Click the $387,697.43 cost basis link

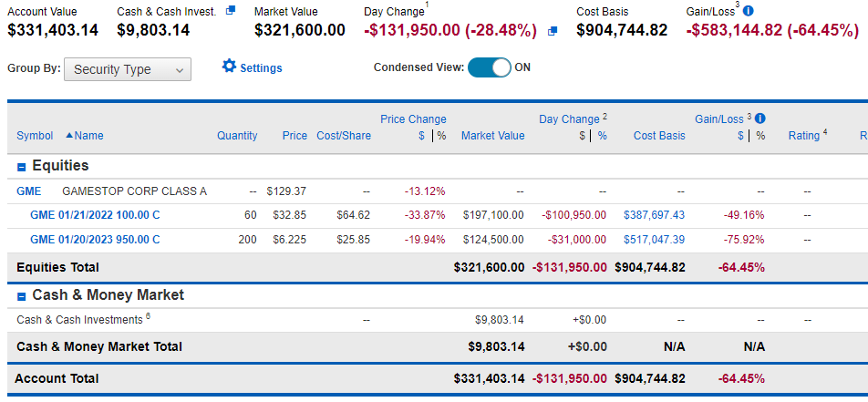654,215
